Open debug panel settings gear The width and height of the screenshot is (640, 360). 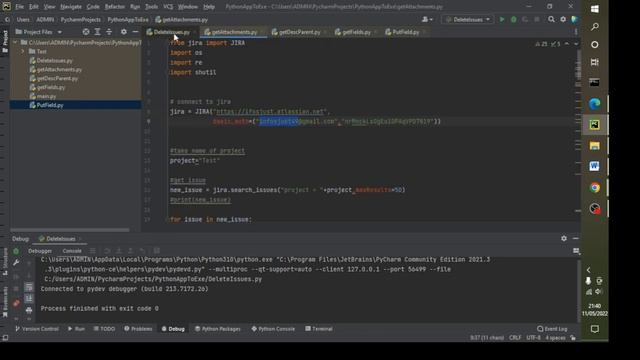564,238
